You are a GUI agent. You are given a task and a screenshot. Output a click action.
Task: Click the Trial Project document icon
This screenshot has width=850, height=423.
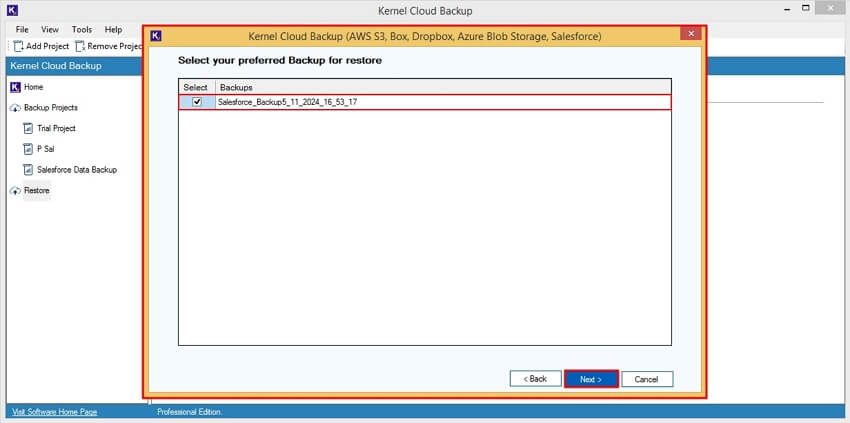click(28, 129)
